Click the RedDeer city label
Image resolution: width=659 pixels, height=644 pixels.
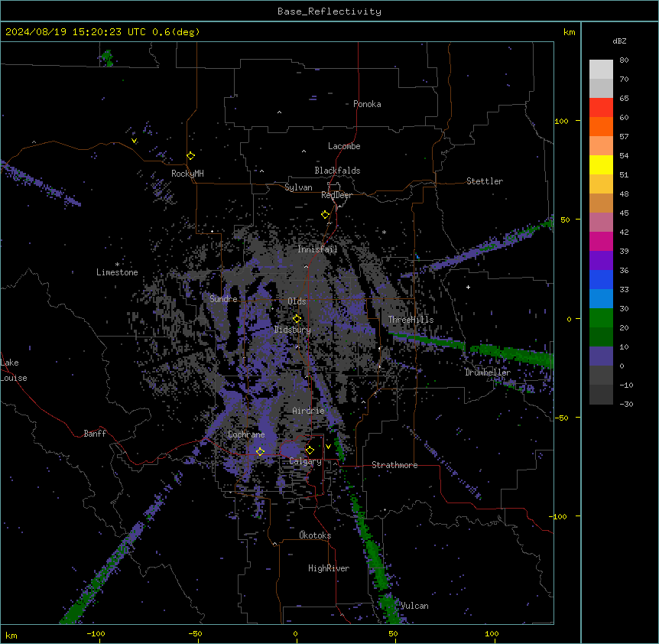tap(336, 195)
